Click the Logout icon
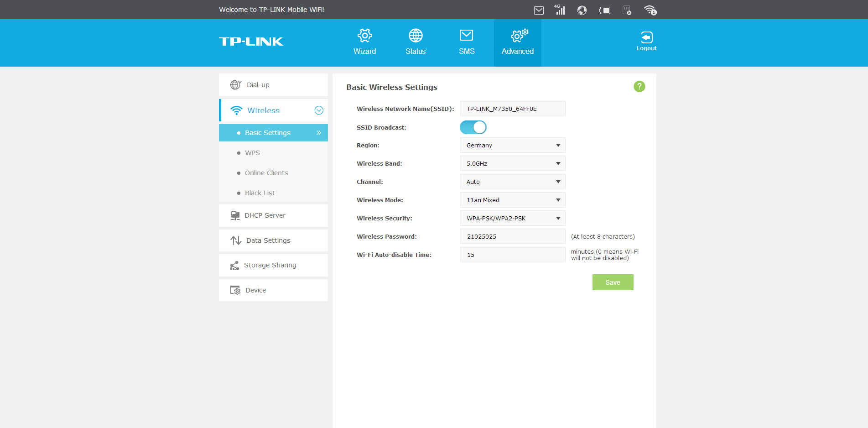Image resolution: width=868 pixels, height=428 pixels. [646, 41]
